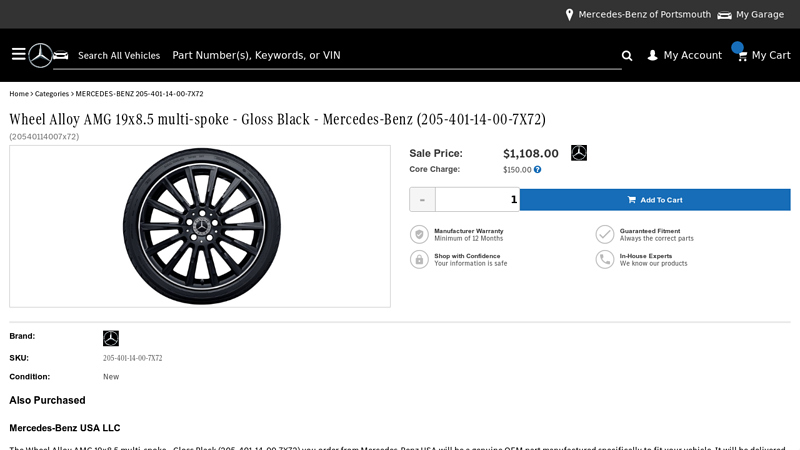Open Categories breadcrumb link
This screenshot has height=450, width=800.
[52, 94]
